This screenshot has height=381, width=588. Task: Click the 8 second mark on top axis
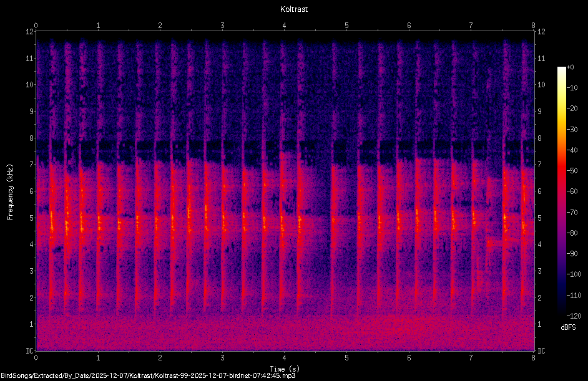(533, 26)
